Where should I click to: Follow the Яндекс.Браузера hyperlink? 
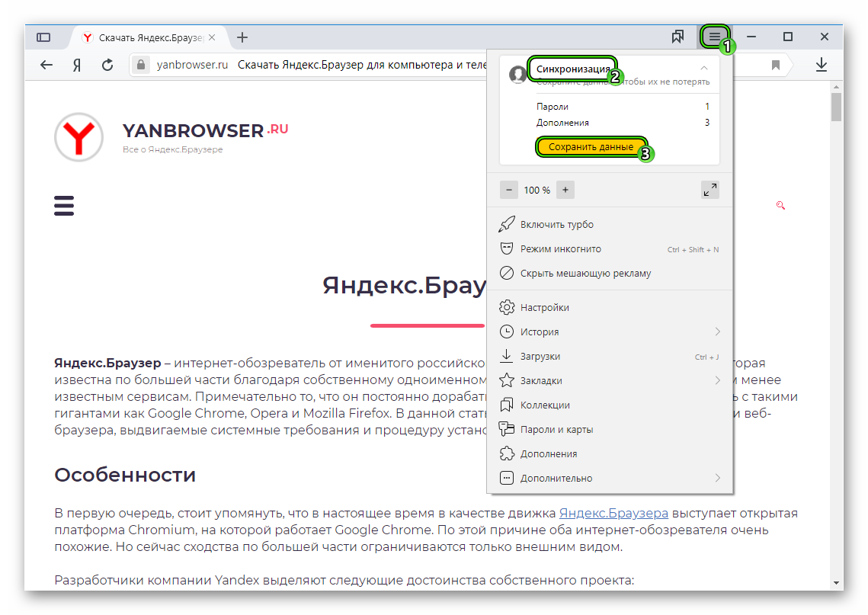click(x=613, y=513)
